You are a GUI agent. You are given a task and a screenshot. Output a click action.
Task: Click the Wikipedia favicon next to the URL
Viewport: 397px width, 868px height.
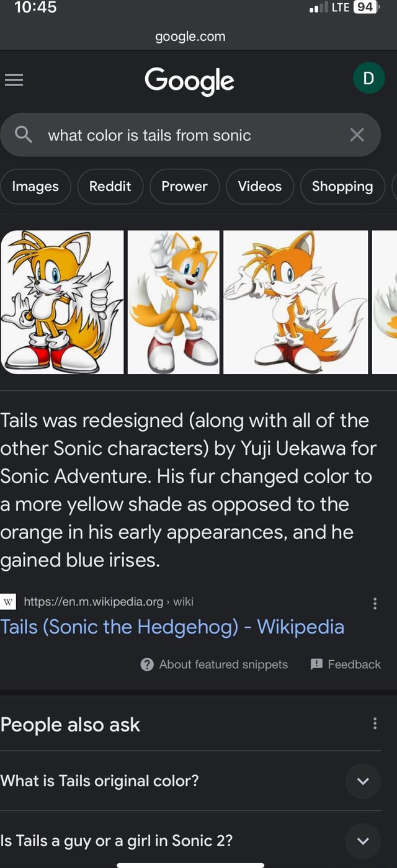[8, 602]
